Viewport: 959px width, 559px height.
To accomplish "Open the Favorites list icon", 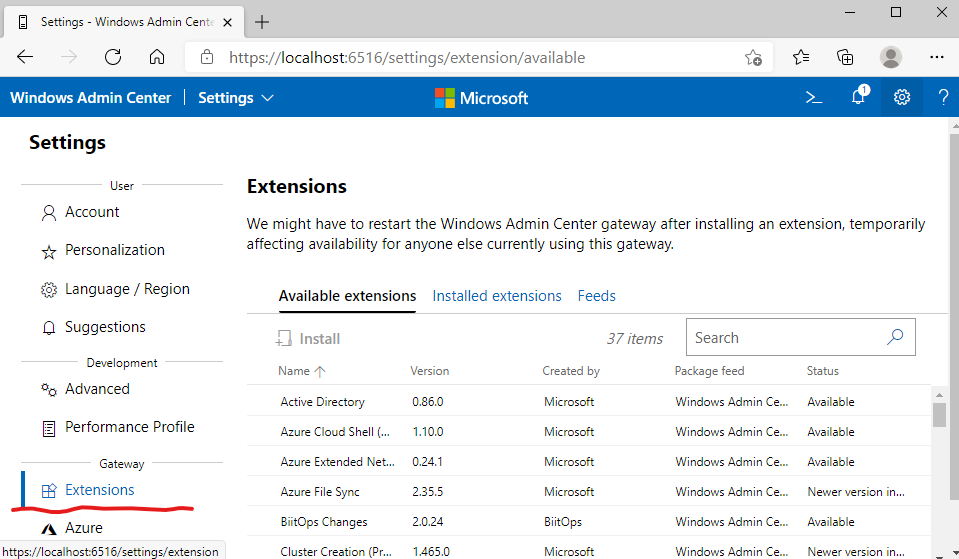I will pos(801,57).
